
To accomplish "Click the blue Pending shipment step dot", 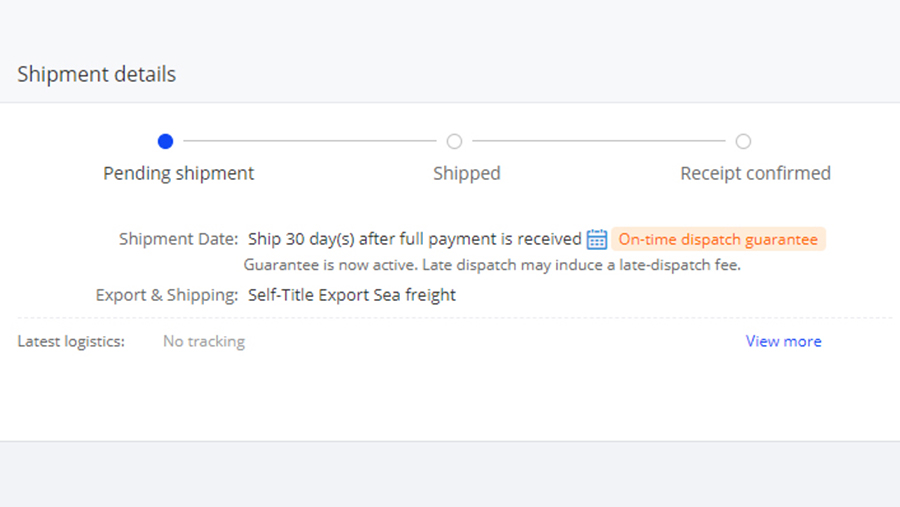I will click(165, 142).
